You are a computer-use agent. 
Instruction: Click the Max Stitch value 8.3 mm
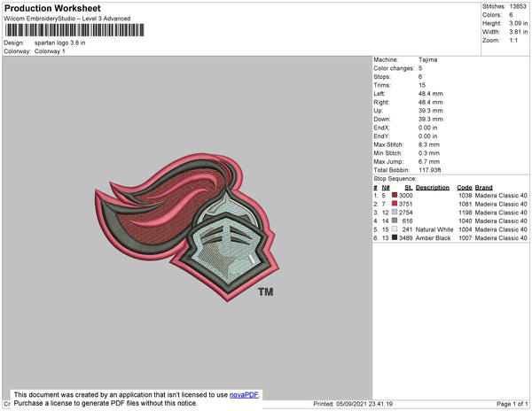pos(429,144)
